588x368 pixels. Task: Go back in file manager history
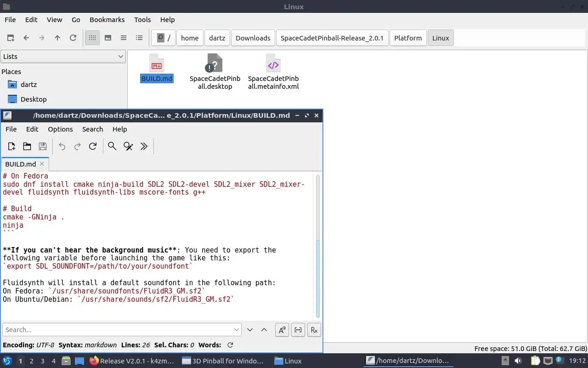tap(26, 38)
